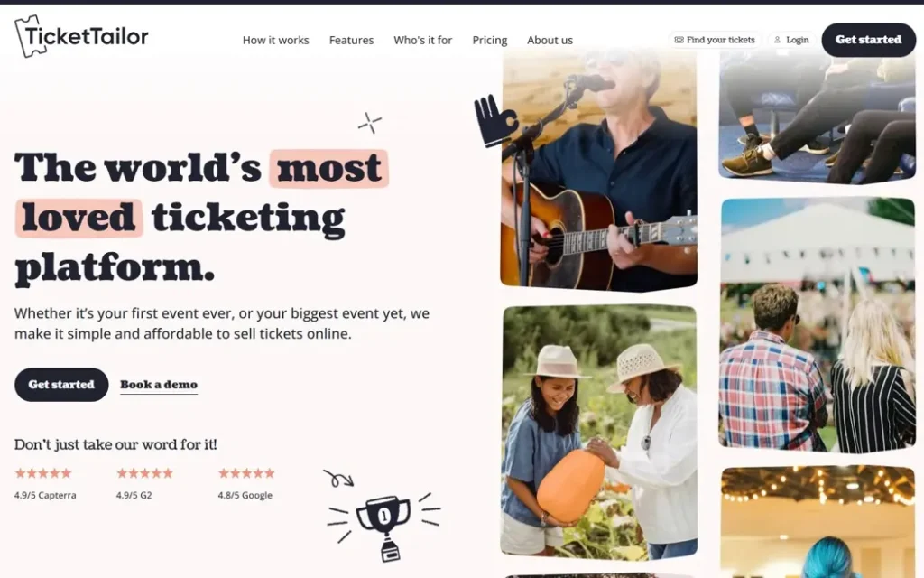Image resolution: width=924 pixels, height=578 pixels.
Task: Open the Features menu item
Action: [351, 40]
